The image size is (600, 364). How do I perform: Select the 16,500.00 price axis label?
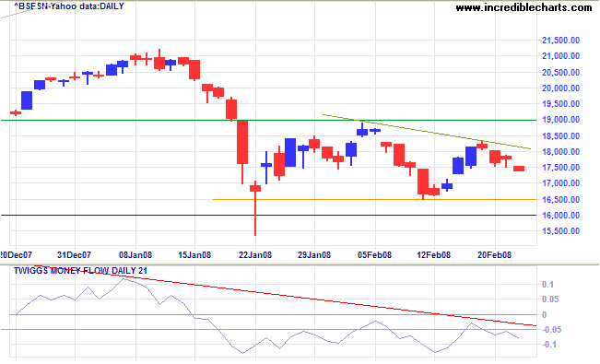point(560,199)
